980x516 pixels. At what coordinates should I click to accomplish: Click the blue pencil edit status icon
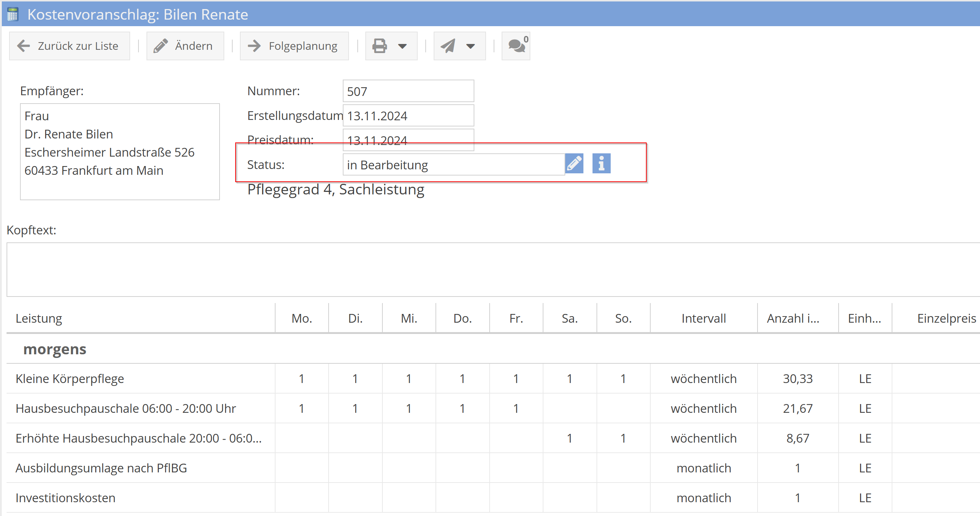point(574,164)
